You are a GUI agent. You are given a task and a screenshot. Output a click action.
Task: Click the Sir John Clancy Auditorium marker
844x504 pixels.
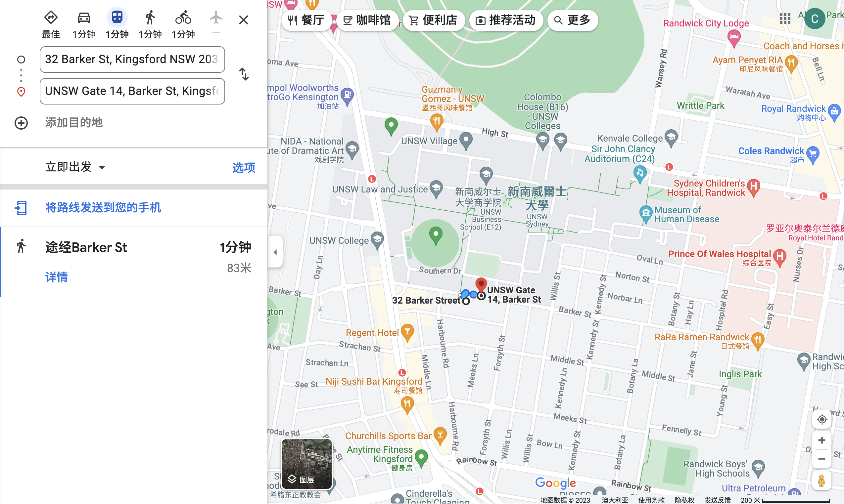click(640, 174)
